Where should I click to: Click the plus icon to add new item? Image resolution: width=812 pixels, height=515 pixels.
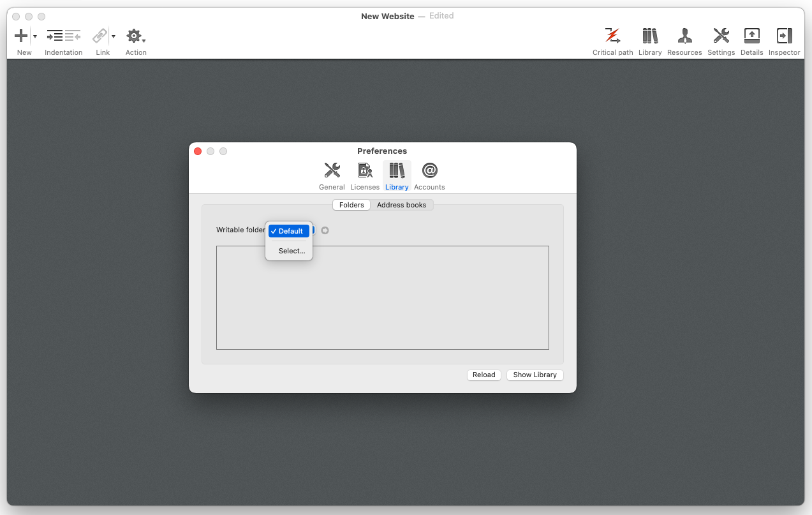[21, 36]
